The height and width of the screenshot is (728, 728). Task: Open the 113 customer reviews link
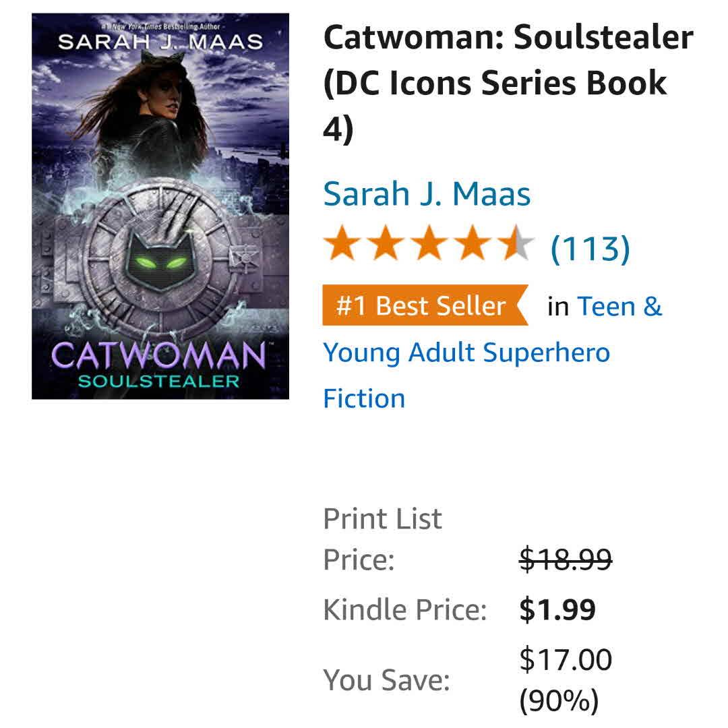590,248
